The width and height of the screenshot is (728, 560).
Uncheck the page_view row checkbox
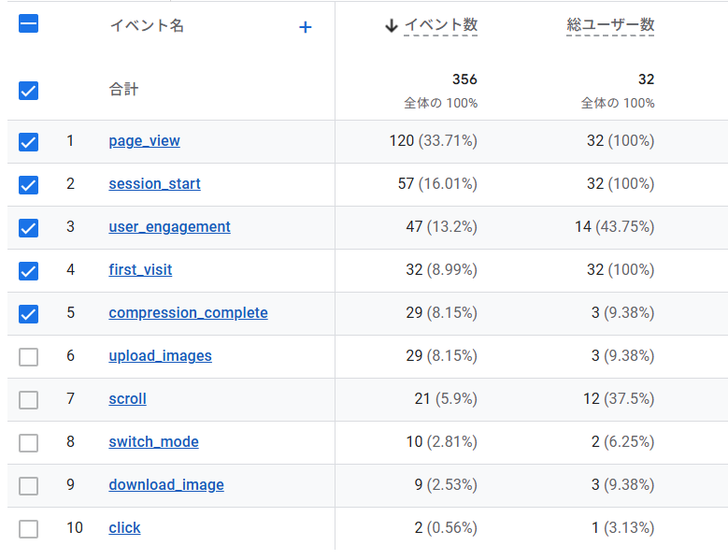(28, 141)
